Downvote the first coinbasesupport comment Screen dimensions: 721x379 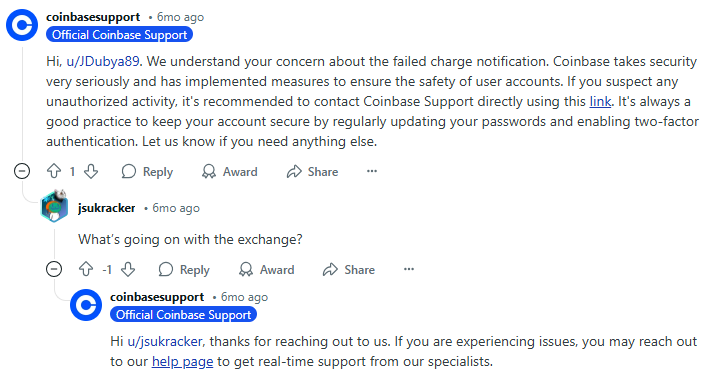tap(91, 172)
